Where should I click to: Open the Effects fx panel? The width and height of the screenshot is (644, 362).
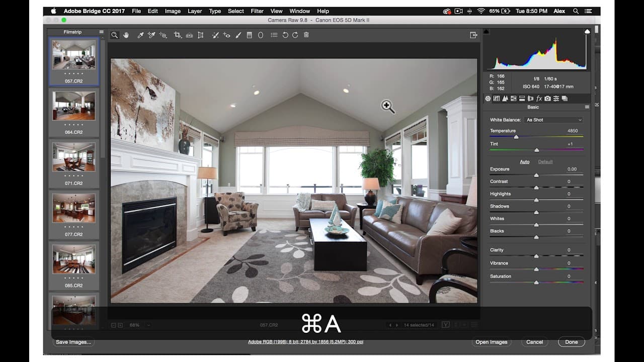click(539, 99)
